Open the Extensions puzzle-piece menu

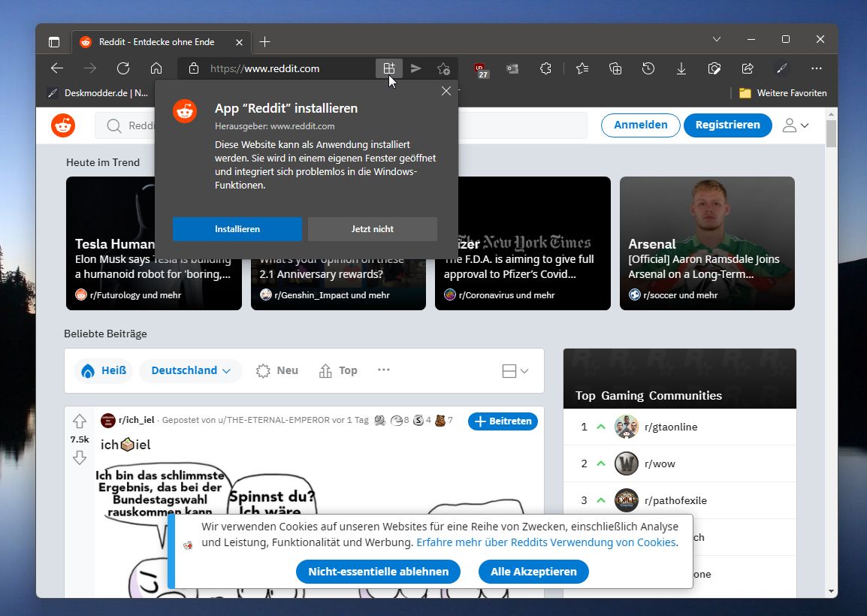[545, 68]
